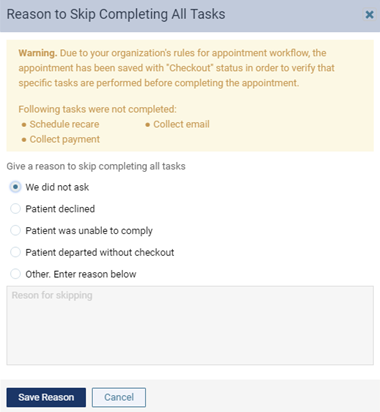Click the "Patient declined" label text
380x412 pixels.
click(60, 209)
